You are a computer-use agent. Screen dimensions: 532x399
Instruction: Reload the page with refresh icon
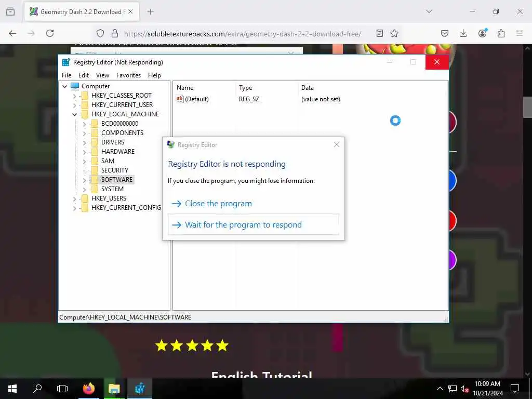pos(50,33)
